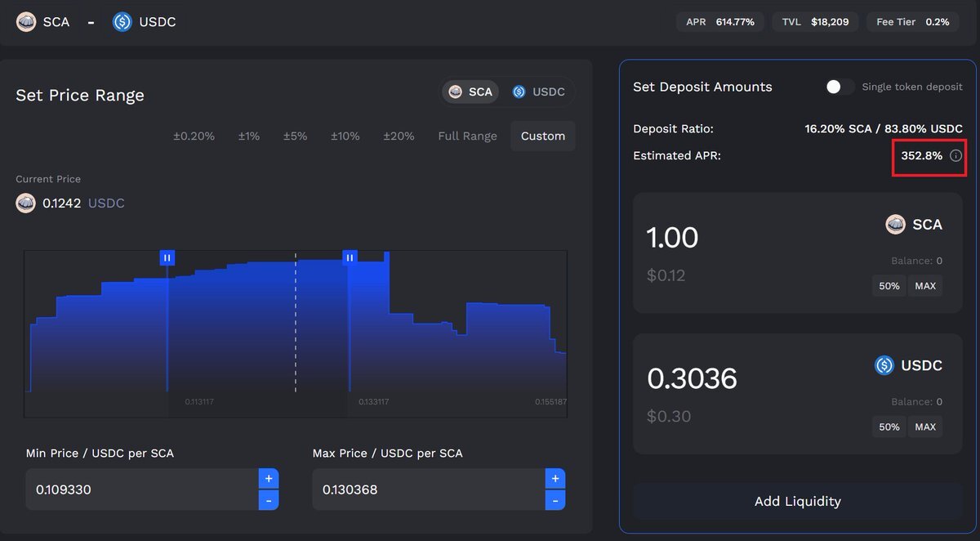
Task: Click the 0.133117 chart axis label
Action: [x=373, y=402]
